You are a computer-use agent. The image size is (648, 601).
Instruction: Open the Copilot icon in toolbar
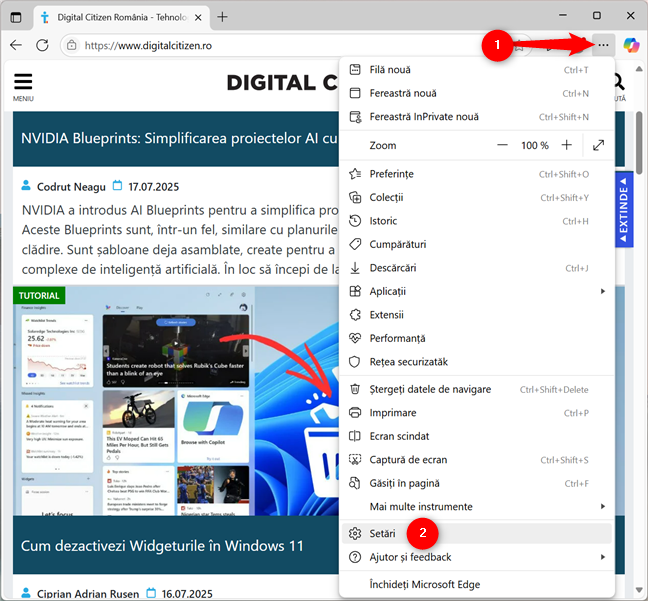(x=631, y=45)
